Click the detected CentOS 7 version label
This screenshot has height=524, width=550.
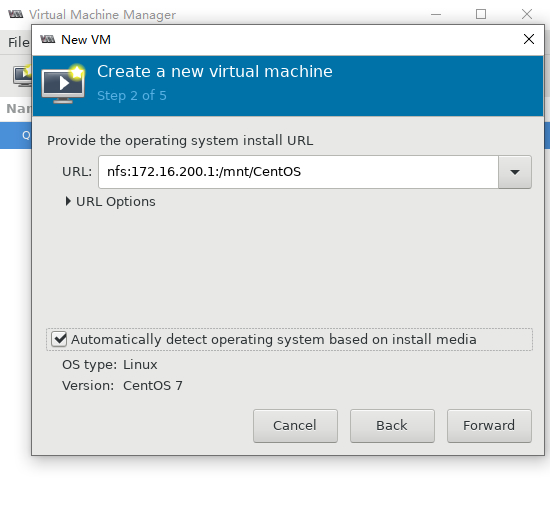click(153, 386)
